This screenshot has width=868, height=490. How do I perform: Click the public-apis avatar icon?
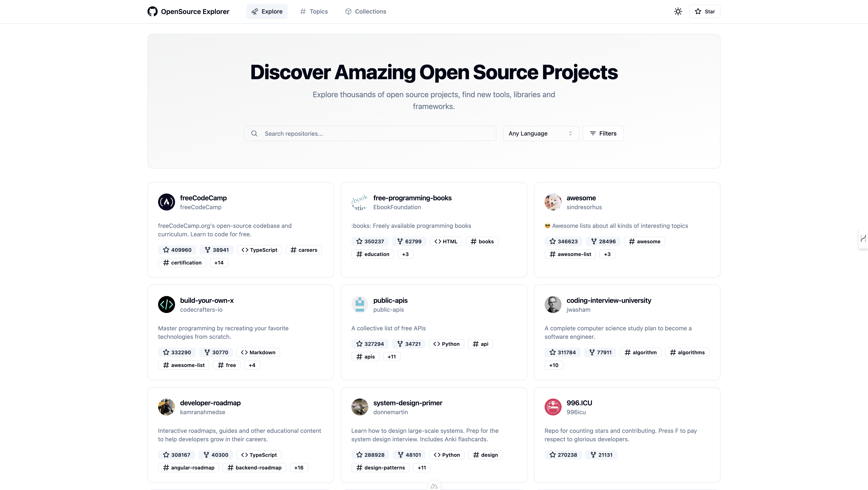pos(360,305)
